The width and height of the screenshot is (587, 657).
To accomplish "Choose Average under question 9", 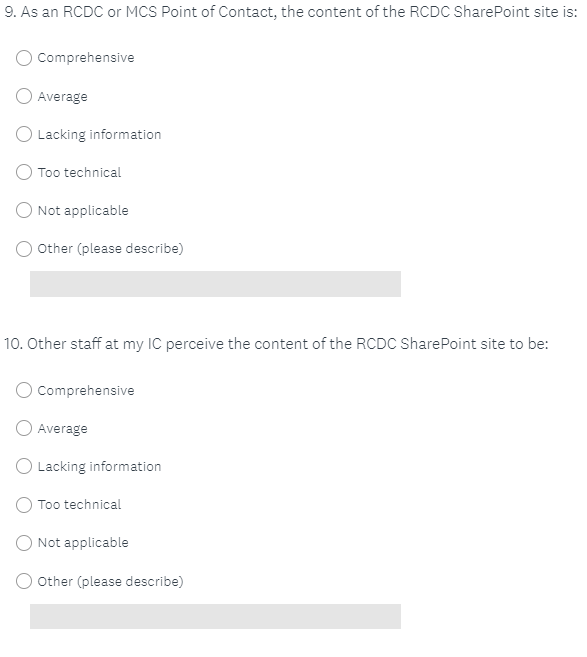I will tap(24, 96).
